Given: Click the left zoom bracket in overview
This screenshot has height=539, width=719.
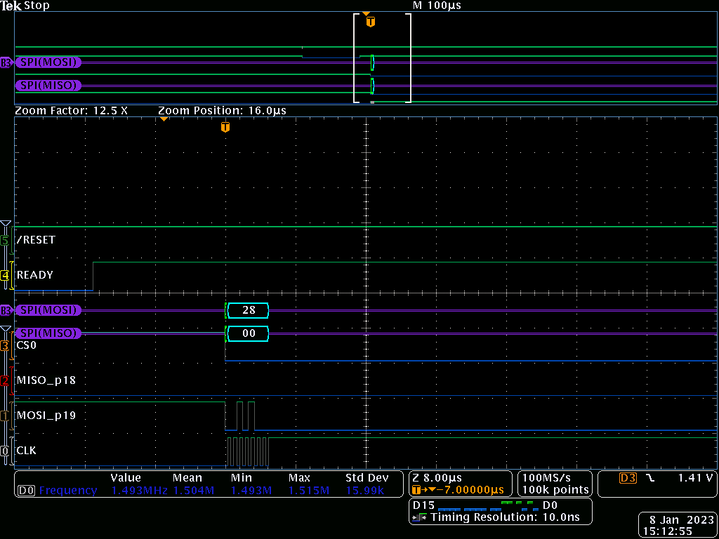Looking at the screenshot, I should tap(357, 58).
